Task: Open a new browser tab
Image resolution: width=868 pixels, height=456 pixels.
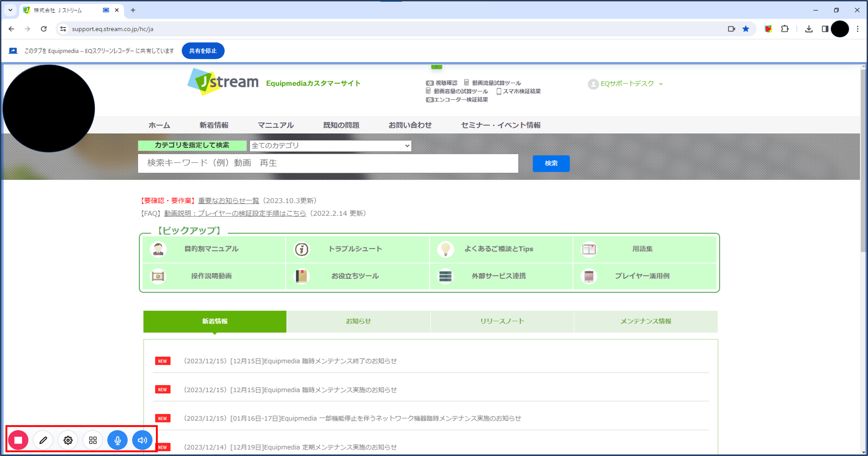Action: (x=133, y=10)
